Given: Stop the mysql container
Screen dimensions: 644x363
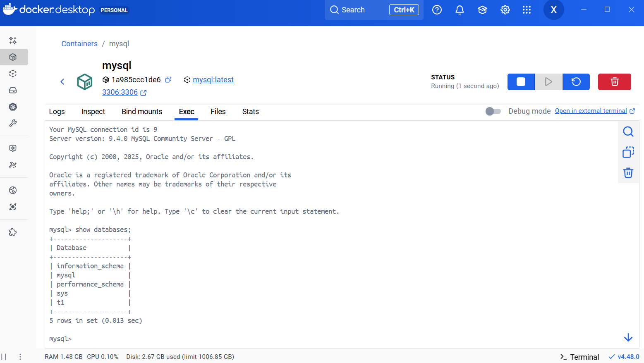Looking at the screenshot, I should (x=521, y=82).
